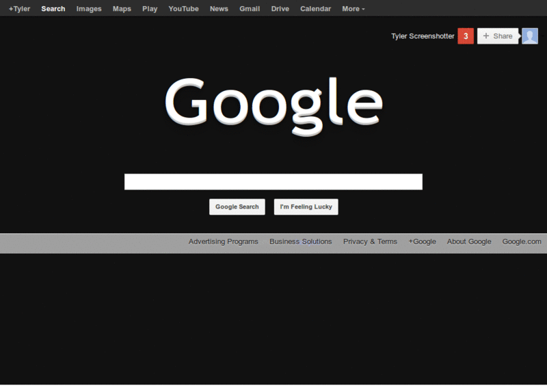Open Privacy & Terms footer link

[x=370, y=241]
